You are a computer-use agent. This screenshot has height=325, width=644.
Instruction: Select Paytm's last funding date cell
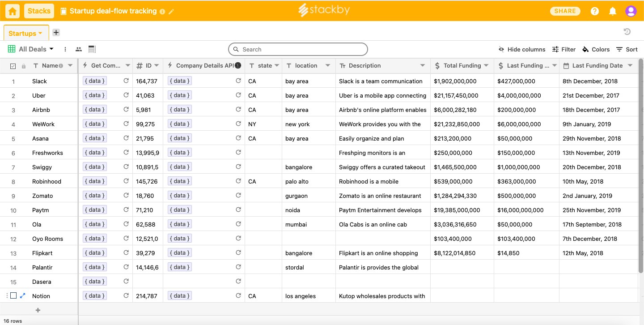tap(599, 210)
